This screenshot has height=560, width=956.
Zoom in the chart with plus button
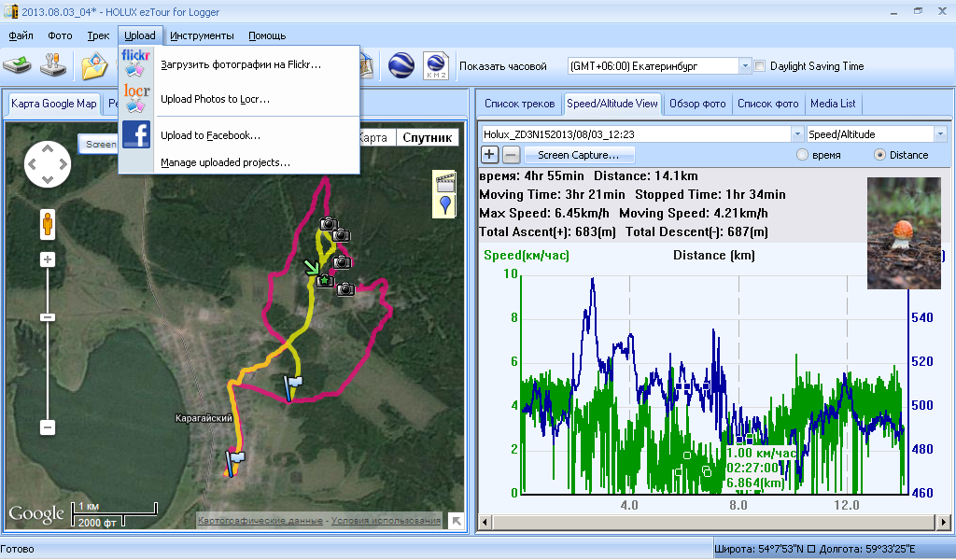coord(489,155)
